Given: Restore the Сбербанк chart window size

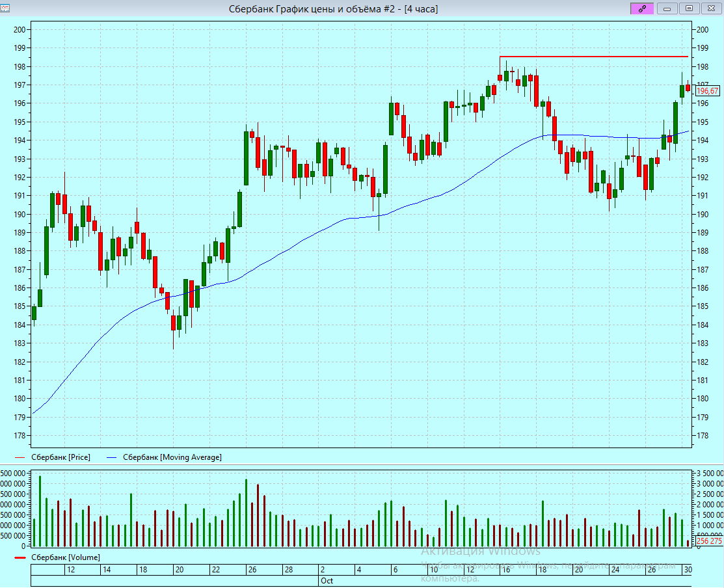Looking at the screenshot, I should click(x=690, y=8).
